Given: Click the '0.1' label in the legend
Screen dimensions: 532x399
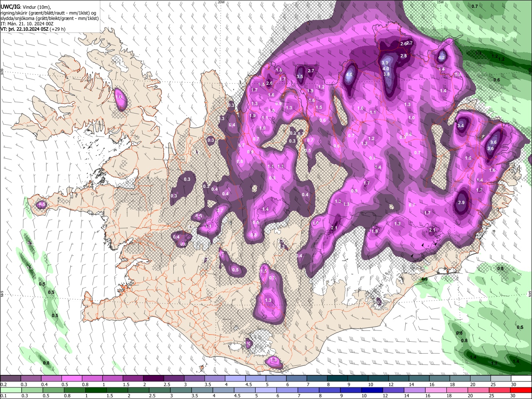Looking at the screenshot, I should coord(3,396).
